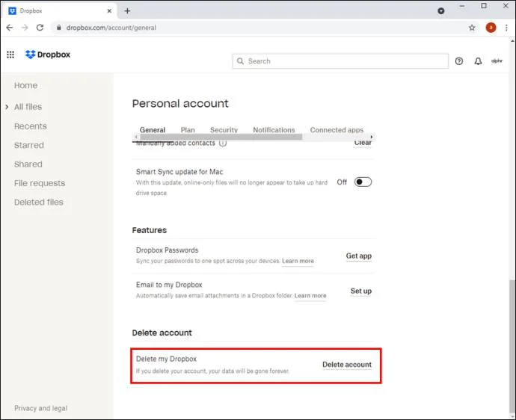
Task: Open a new browser tab
Action: click(x=127, y=11)
